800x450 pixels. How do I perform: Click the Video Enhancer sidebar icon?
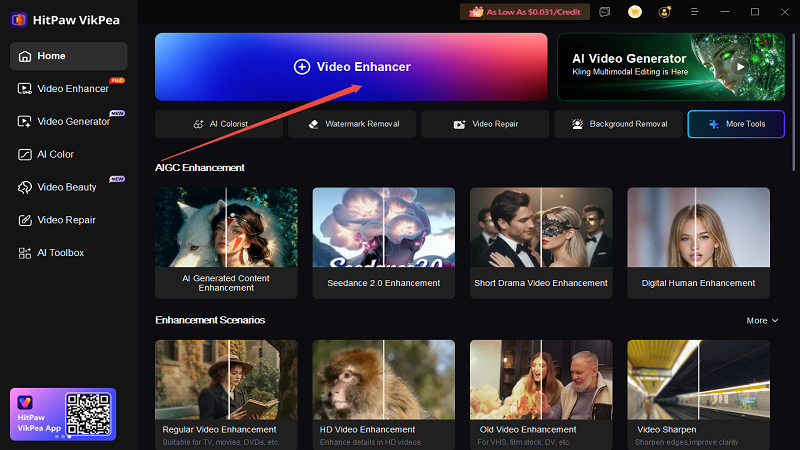(24, 89)
